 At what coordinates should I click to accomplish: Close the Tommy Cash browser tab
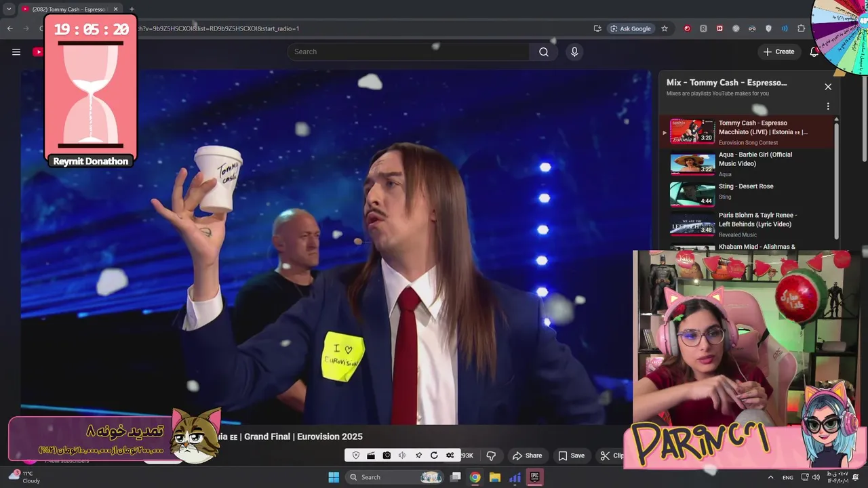(116, 9)
